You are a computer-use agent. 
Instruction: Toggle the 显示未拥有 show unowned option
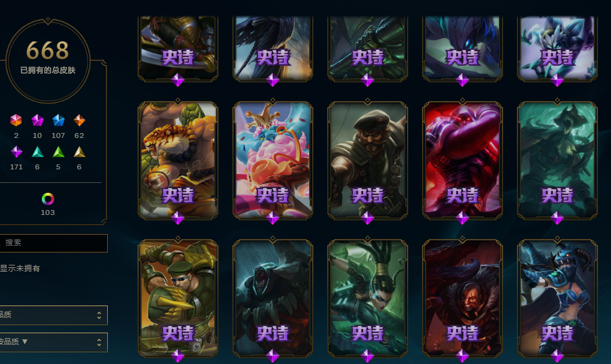20,268
